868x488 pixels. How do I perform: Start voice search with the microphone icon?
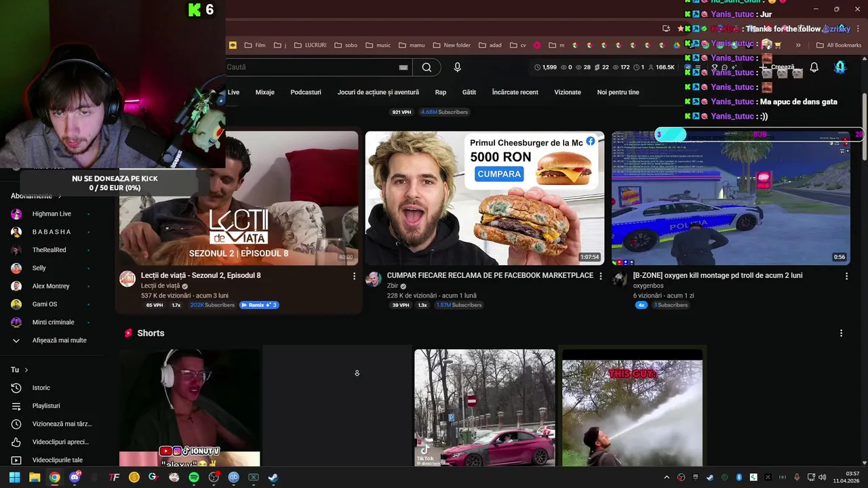pos(457,67)
